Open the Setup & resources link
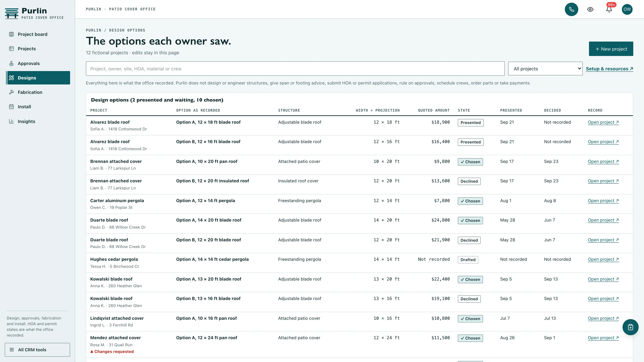 coord(609,69)
